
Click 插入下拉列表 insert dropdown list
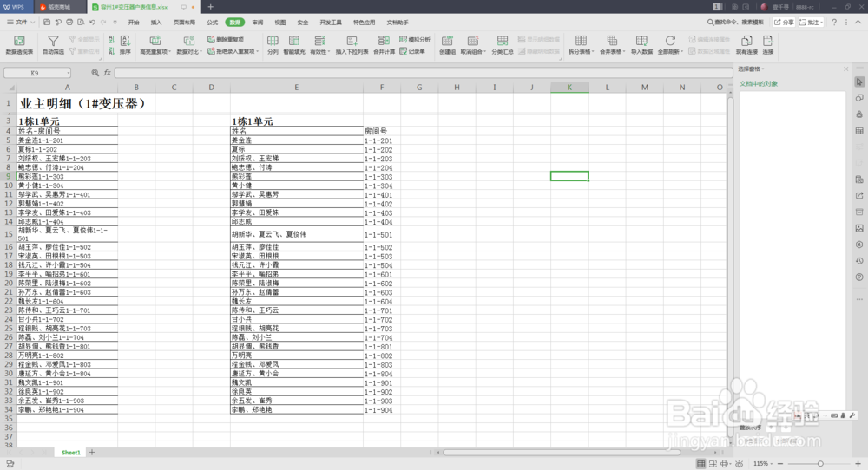tap(352, 44)
